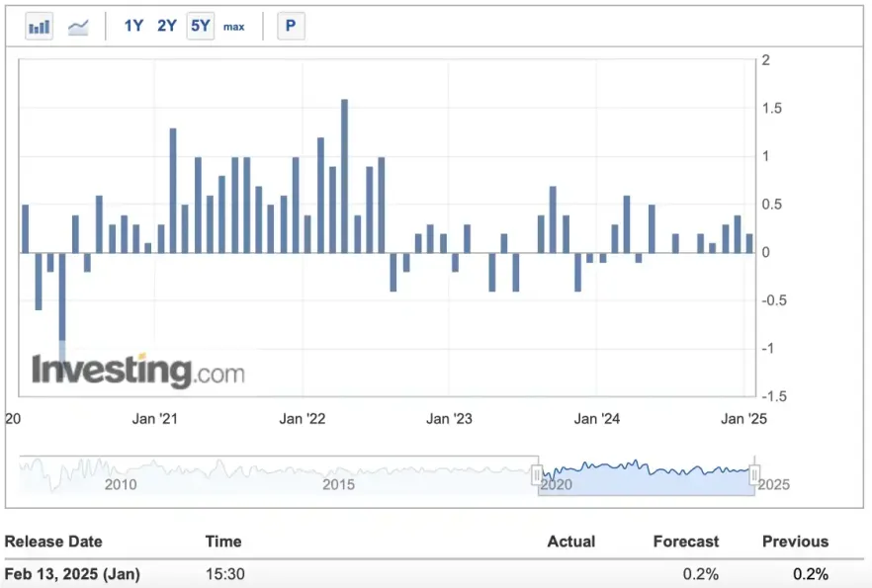Select the 1Y time range
Screen dimensions: 872x588
tap(133, 27)
